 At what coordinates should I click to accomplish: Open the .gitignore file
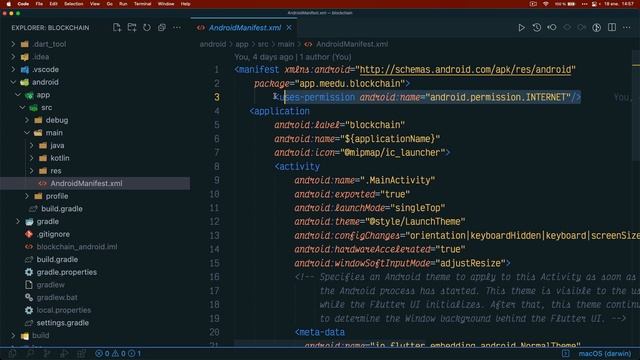[53, 234]
